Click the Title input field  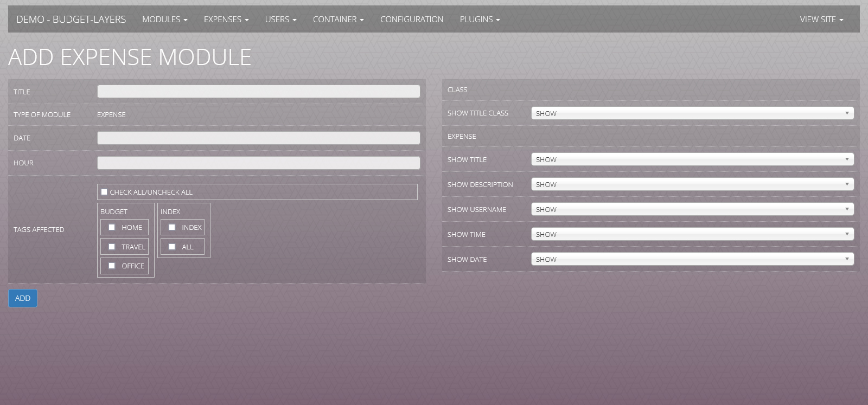click(258, 92)
